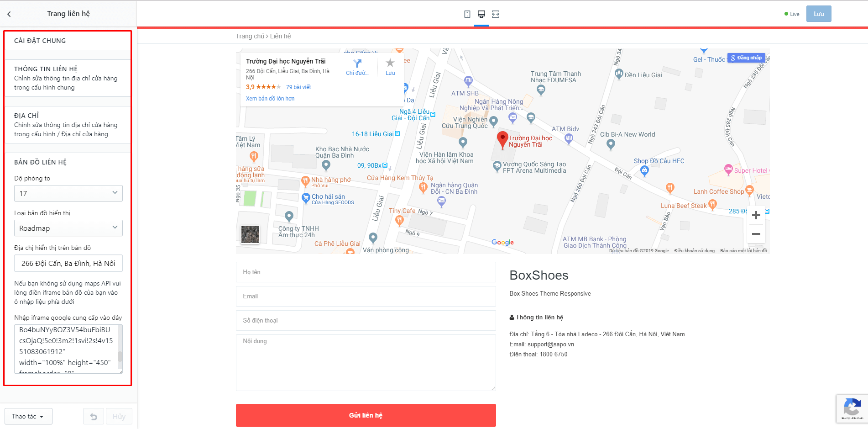Click the reCAPTCHA badge

[852, 408]
